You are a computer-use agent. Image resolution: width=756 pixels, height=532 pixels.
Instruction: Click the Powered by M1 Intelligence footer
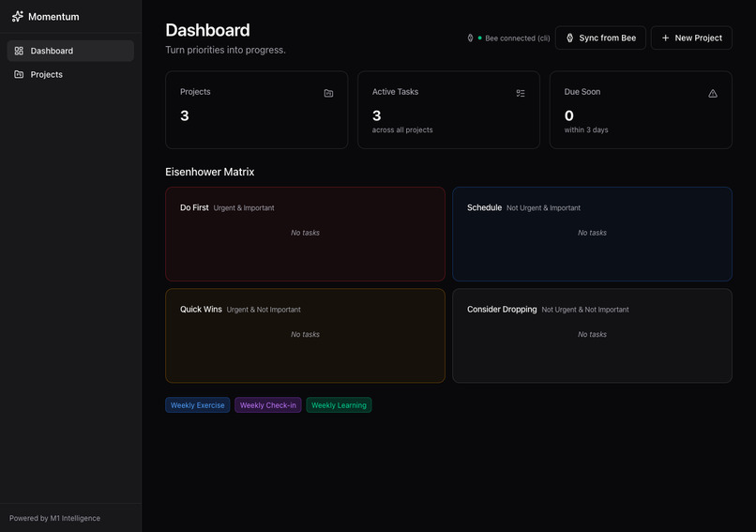pos(55,518)
